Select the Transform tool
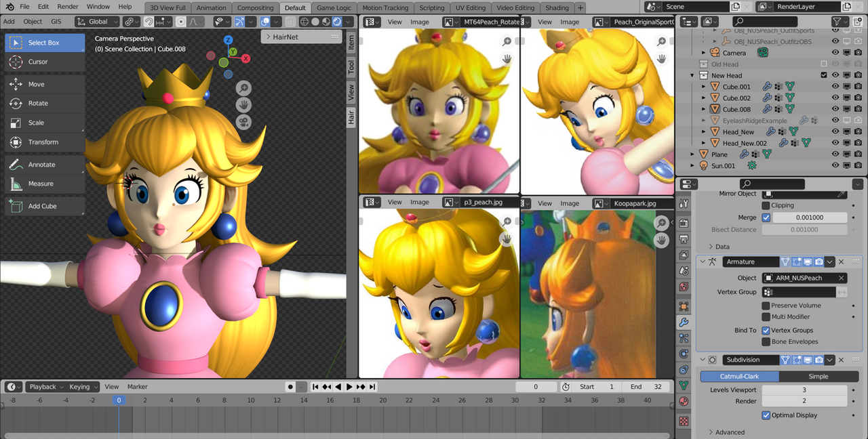 (45, 142)
